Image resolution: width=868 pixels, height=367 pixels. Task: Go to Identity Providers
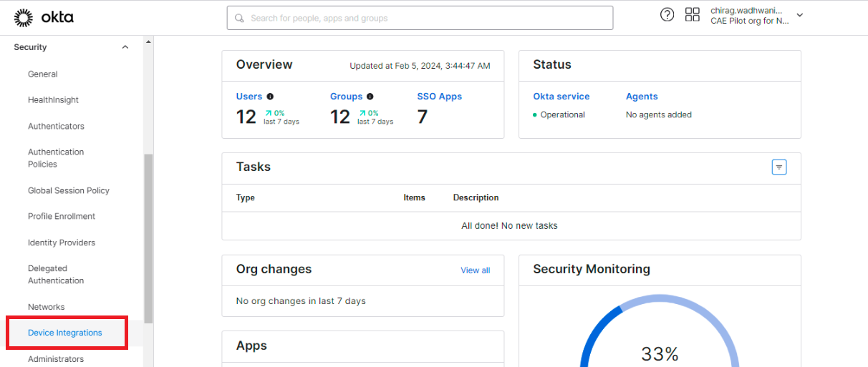(x=62, y=243)
